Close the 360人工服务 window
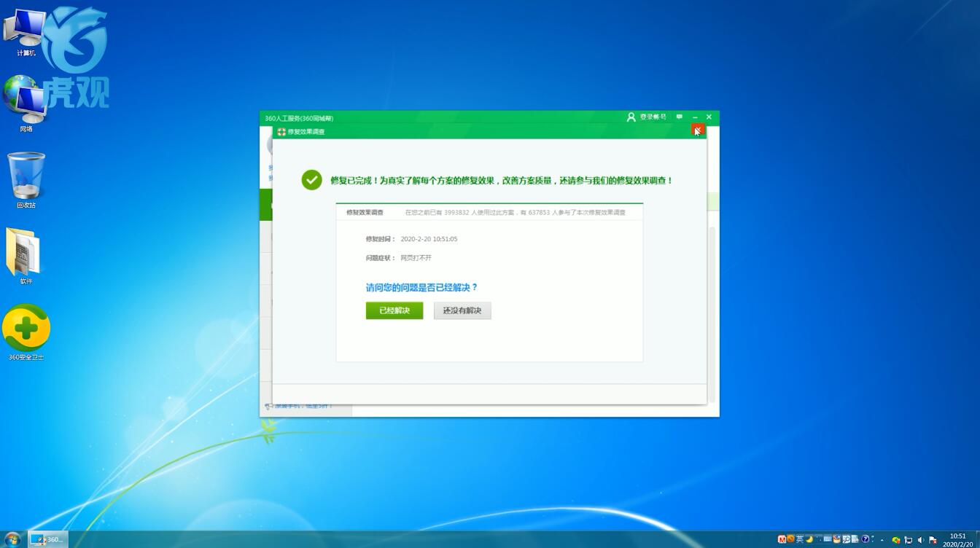The height and width of the screenshot is (548, 980). [709, 117]
